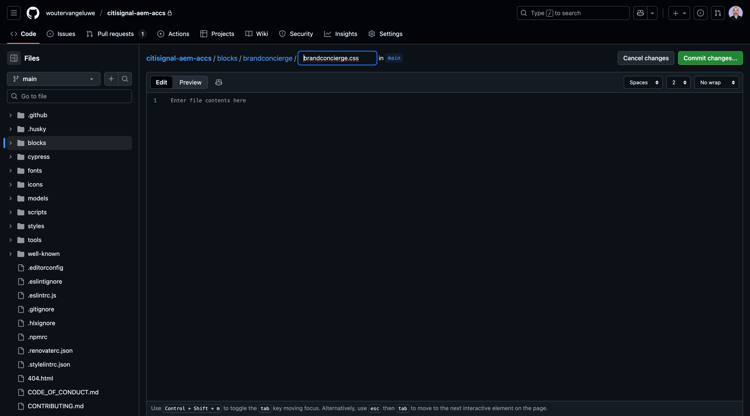Expand the cypress folder
Image resolution: width=750 pixels, height=416 pixels.
pyautogui.click(x=11, y=157)
